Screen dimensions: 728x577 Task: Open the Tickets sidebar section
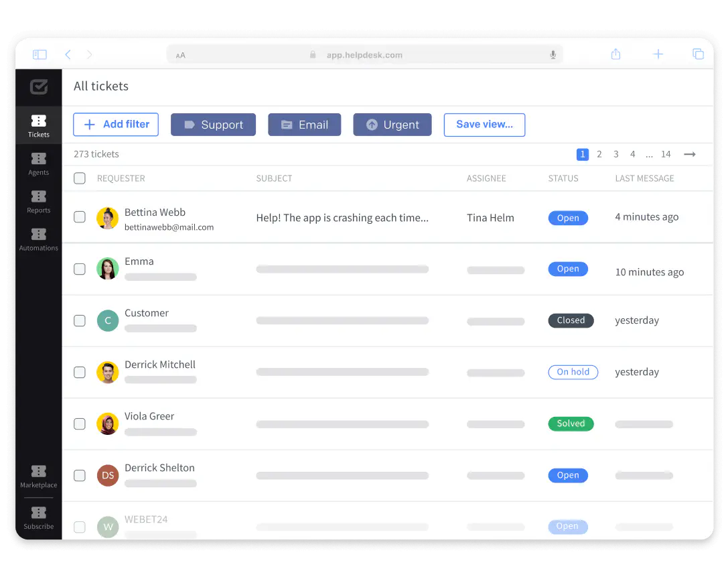click(x=39, y=126)
